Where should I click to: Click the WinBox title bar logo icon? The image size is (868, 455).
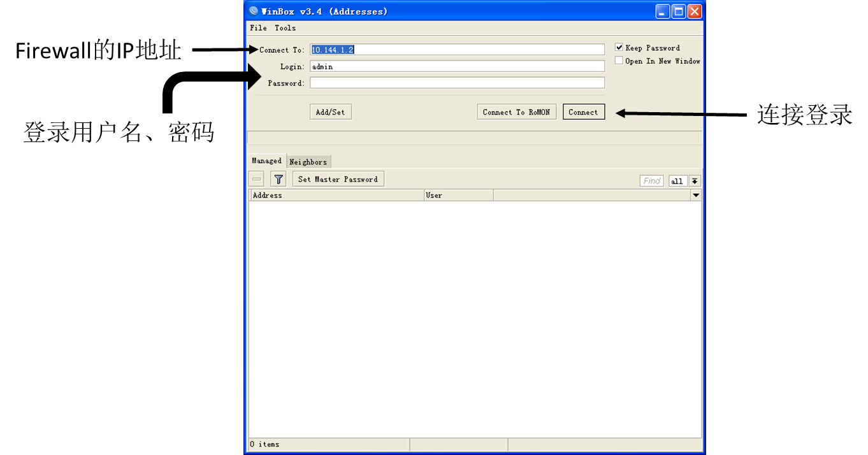coord(254,11)
